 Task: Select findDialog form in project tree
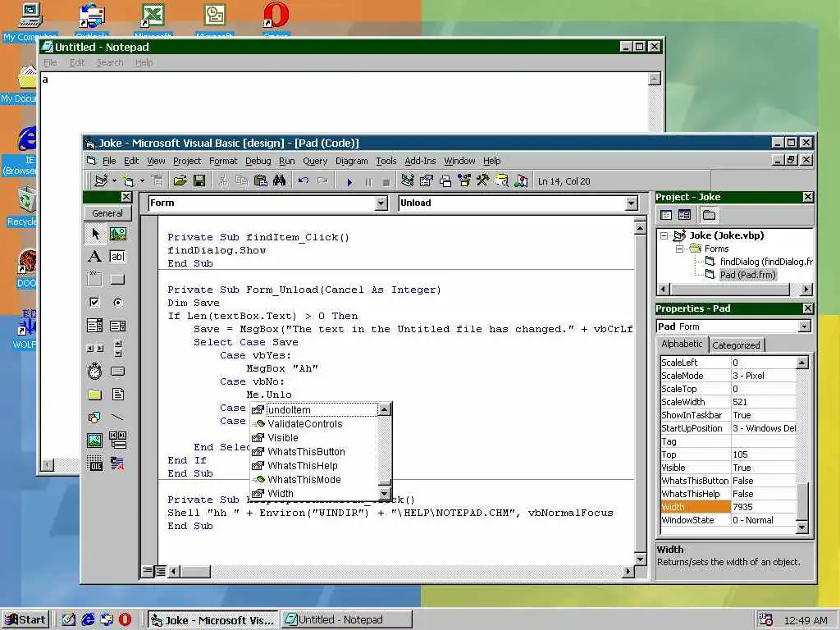[x=766, y=262]
